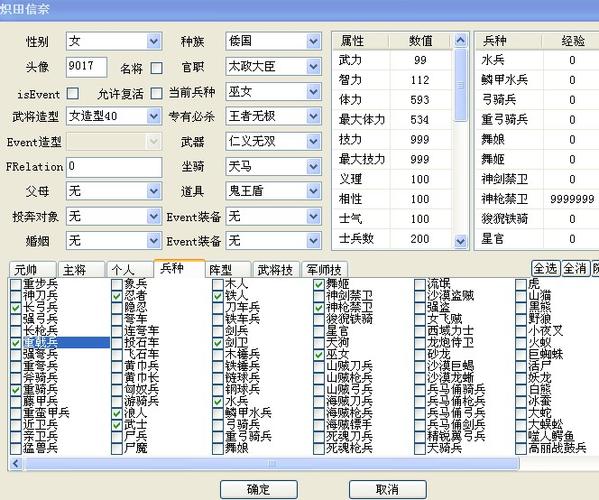The height and width of the screenshot is (500, 599).
Task: Click the troop list left scroll arrow
Action: pyautogui.click(x=16, y=464)
